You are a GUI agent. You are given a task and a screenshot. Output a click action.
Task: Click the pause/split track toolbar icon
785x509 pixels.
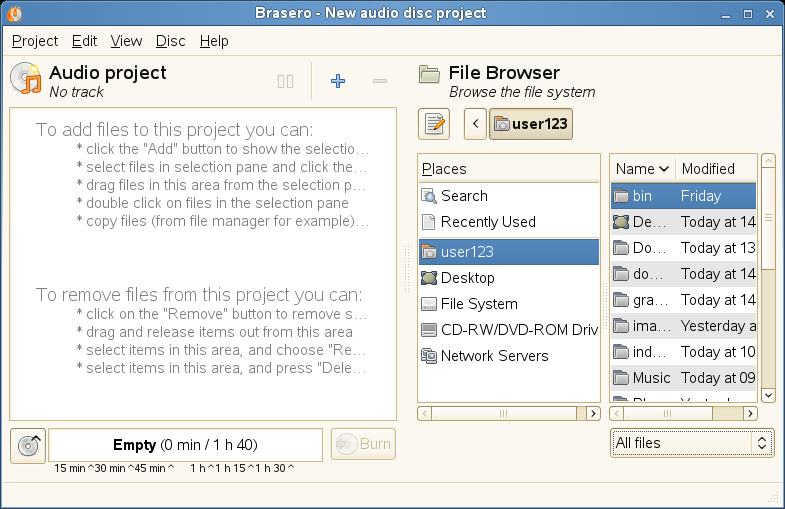coord(285,81)
